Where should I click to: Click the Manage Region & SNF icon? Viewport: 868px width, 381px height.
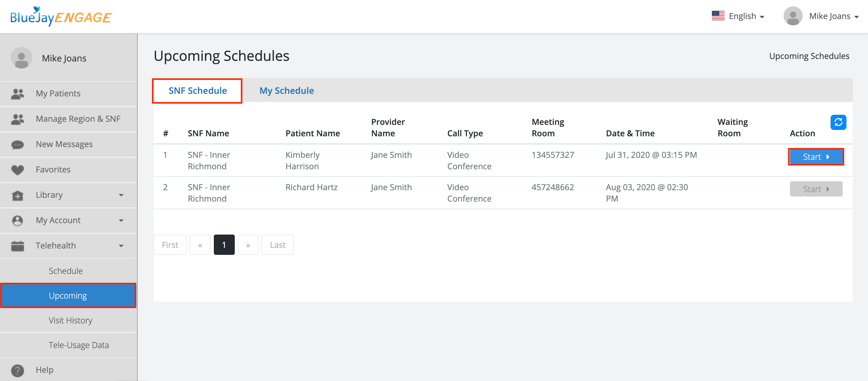pos(17,119)
